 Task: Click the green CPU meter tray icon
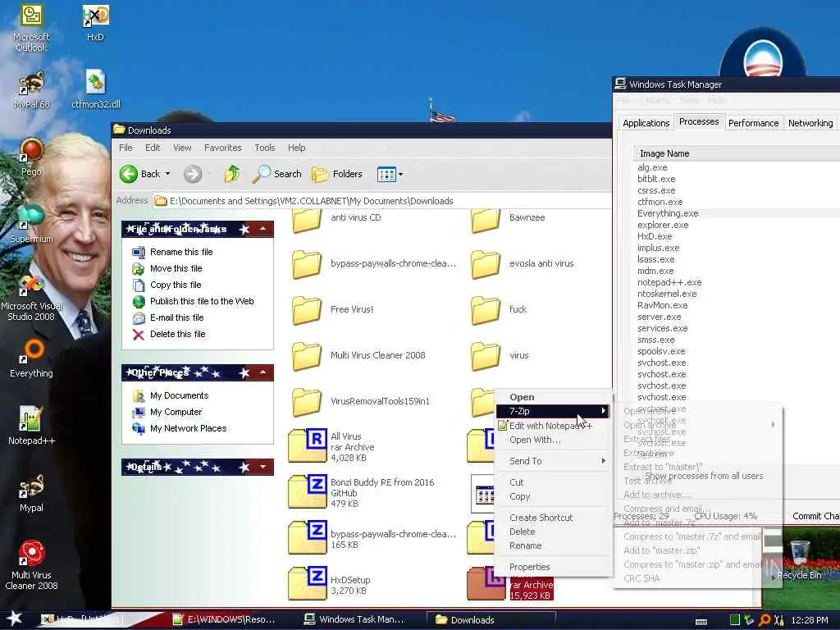735,620
